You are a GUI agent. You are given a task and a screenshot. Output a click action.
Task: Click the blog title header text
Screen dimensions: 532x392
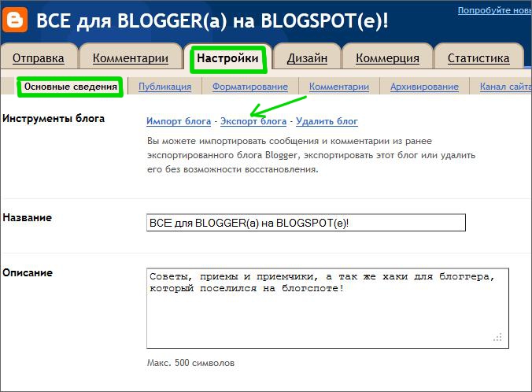point(212,20)
